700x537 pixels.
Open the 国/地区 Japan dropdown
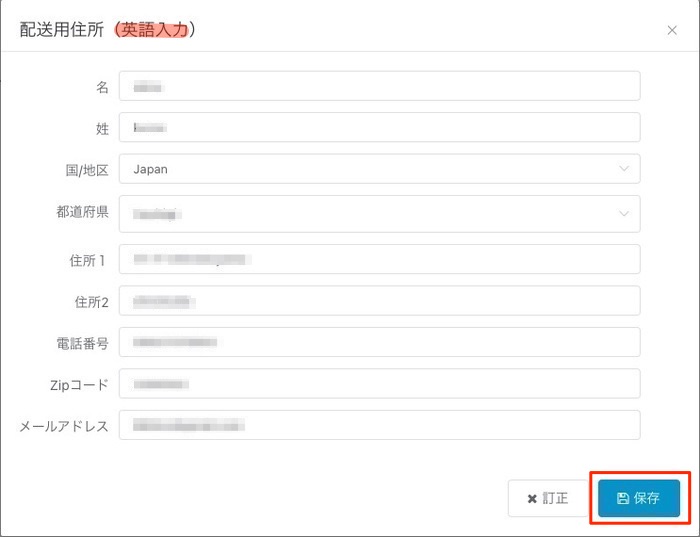[x=379, y=169]
